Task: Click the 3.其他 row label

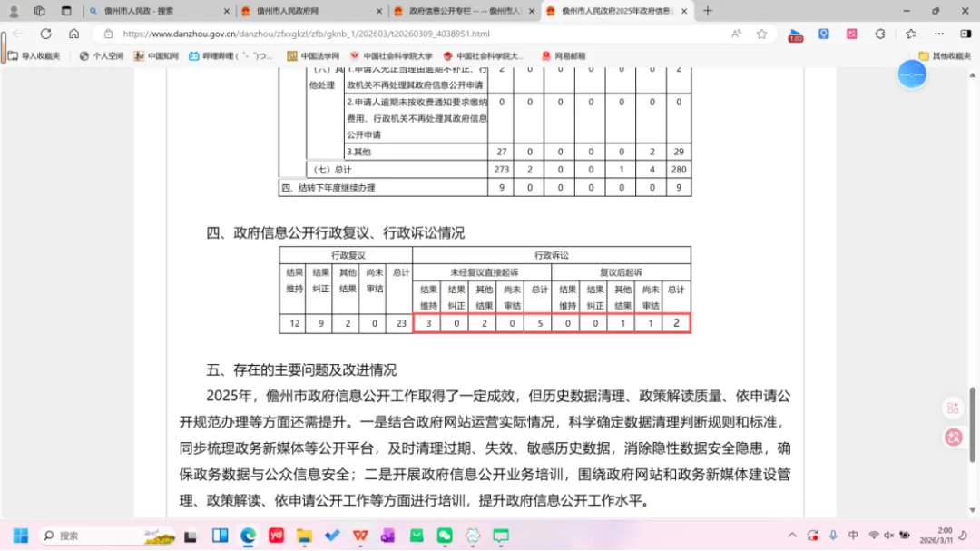Action: 359,152
